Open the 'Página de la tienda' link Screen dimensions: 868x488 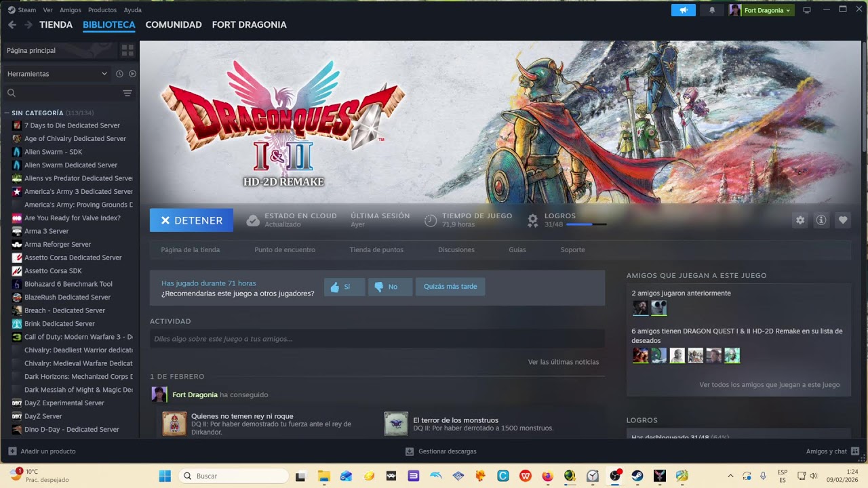[x=191, y=250]
